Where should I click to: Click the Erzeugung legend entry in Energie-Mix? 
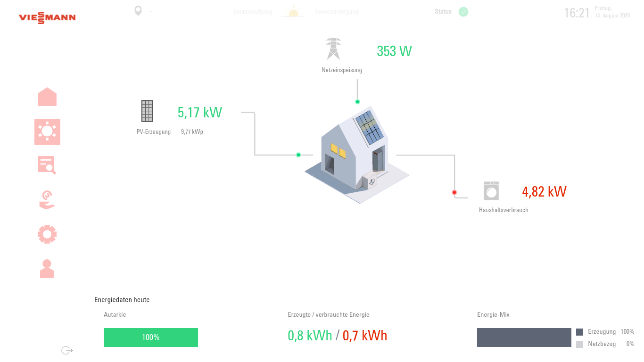(601, 331)
